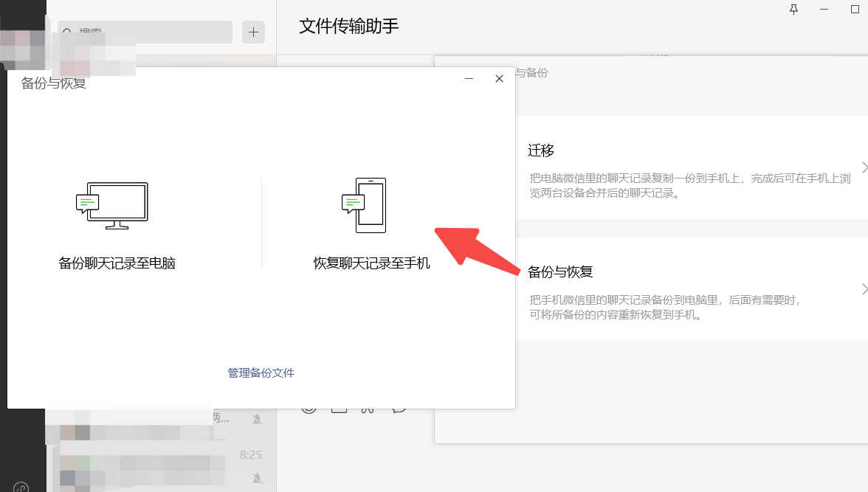This screenshot has width=868, height=492.
Task: Click the 文件传输助手 chat title
Action: tap(348, 26)
